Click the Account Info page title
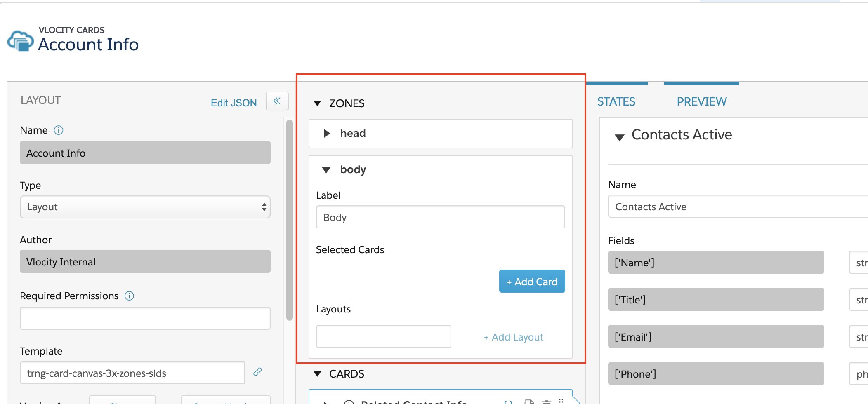Screen dimensions: 868x404 [x=88, y=45]
